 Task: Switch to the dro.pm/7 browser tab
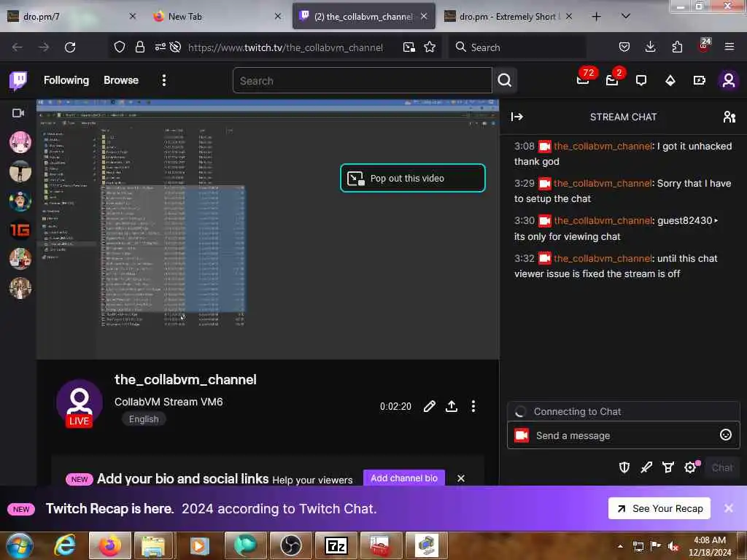point(71,17)
